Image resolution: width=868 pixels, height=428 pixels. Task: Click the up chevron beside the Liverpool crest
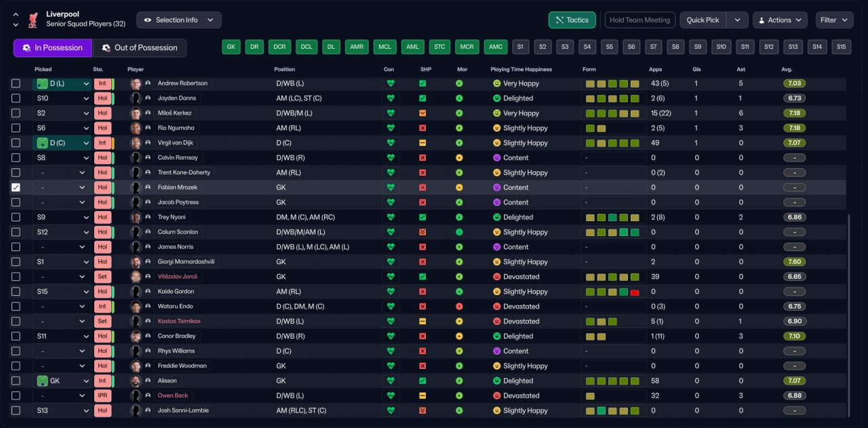16,14
